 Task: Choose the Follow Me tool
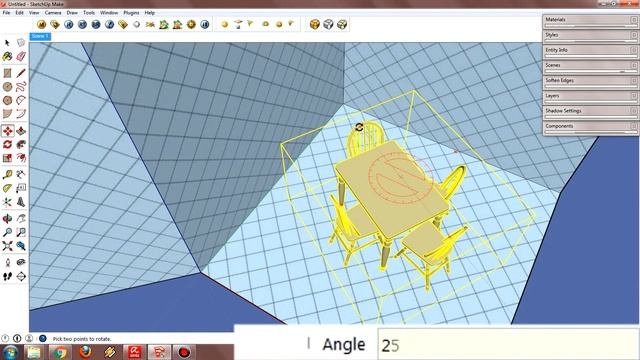pyautogui.click(x=21, y=144)
